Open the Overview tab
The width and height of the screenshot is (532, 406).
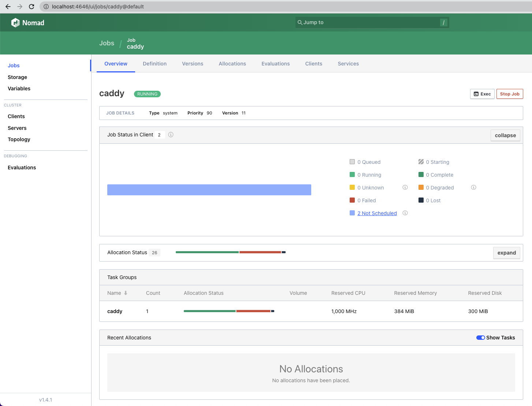click(x=116, y=64)
